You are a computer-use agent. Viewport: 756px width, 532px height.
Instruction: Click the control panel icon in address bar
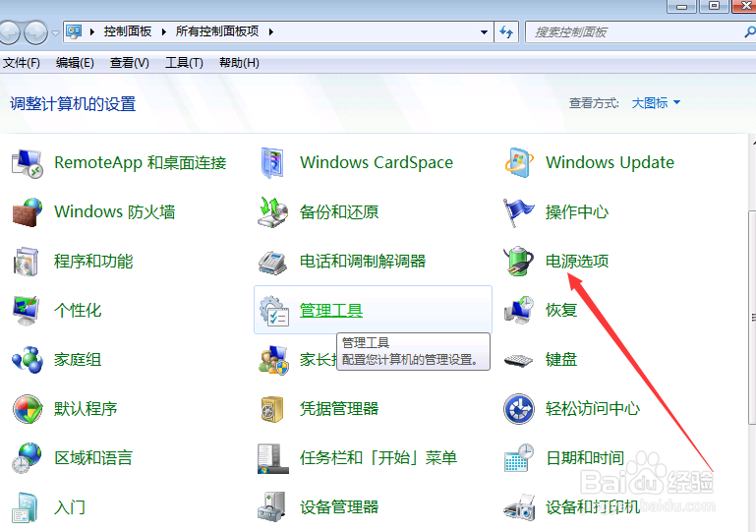click(75, 31)
